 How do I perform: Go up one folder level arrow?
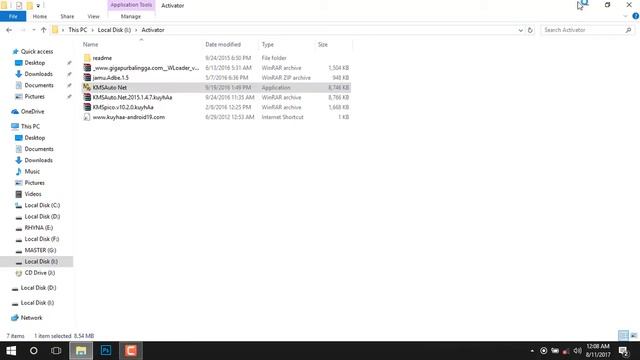pos(44,30)
